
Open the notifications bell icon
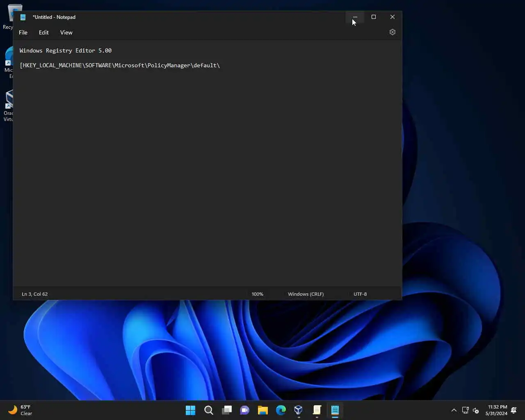[x=514, y=410]
